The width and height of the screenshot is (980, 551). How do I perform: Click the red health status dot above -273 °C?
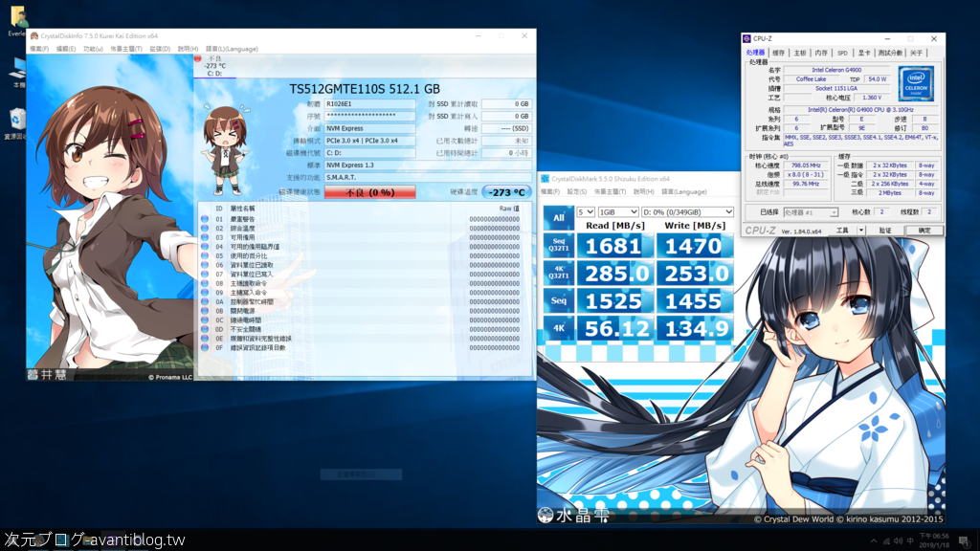(198, 58)
